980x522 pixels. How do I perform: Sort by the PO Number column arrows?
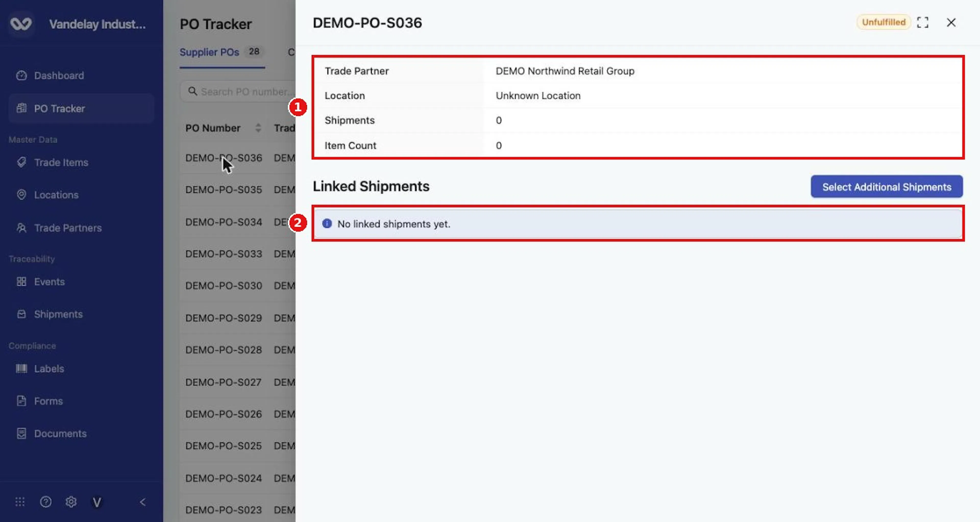point(258,128)
